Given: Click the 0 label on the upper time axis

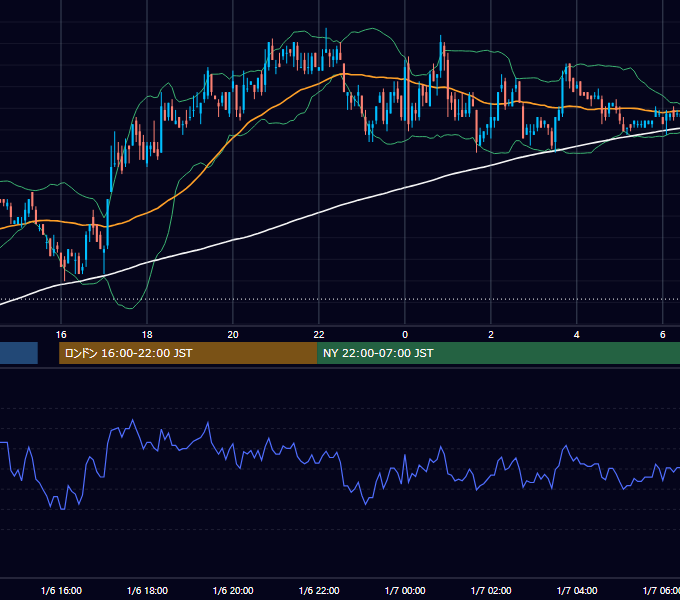Looking at the screenshot, I should click(405, 335).
